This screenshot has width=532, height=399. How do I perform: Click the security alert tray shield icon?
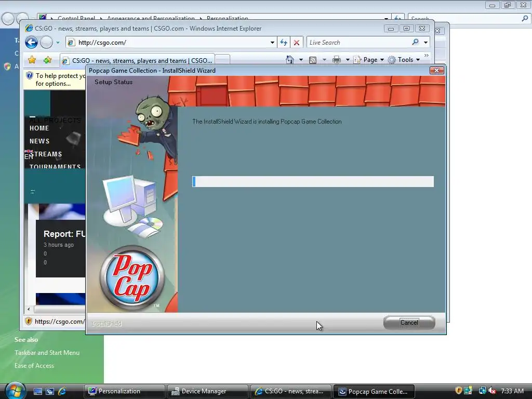pos(458,391)
